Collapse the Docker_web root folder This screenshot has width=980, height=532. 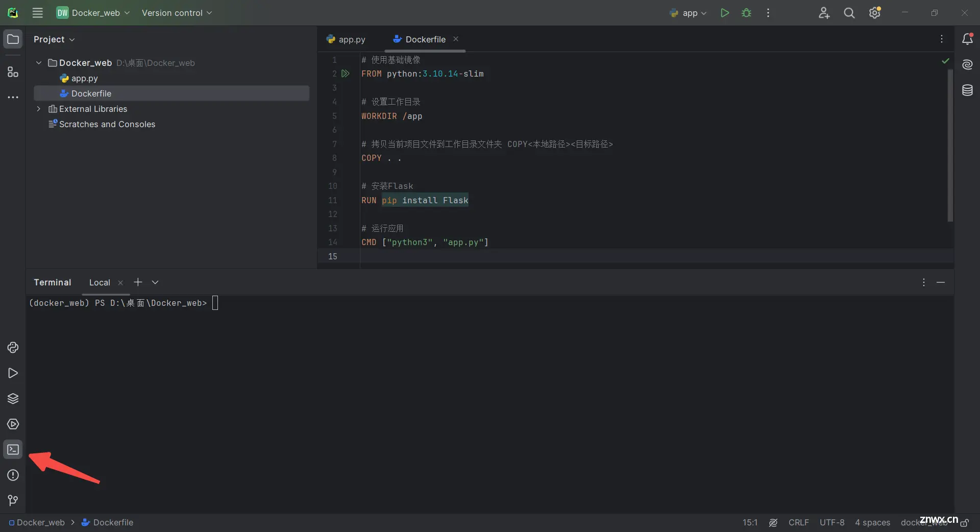point(39,63)
